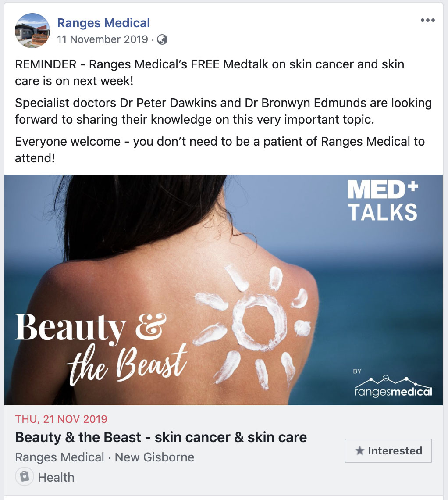
Task: Open the post options three-dots menu
Action: [427, 20]
